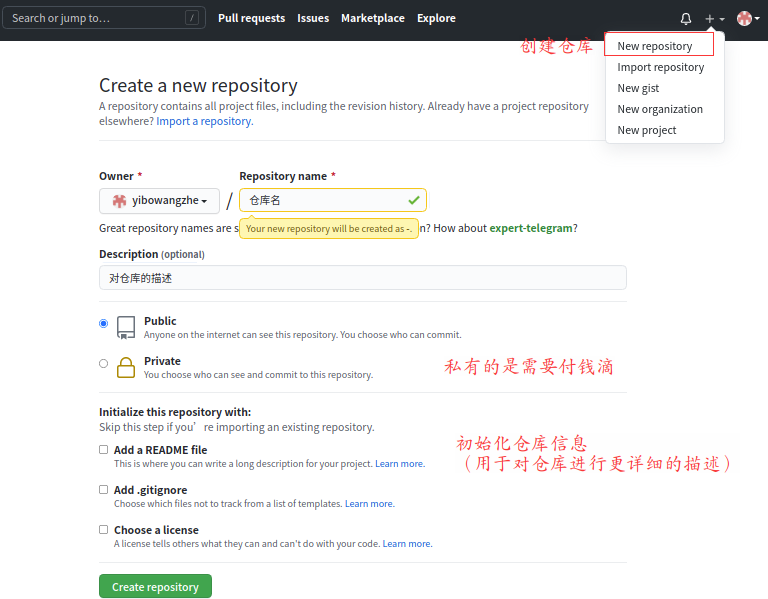Select the Public radio button

[103, 323]
